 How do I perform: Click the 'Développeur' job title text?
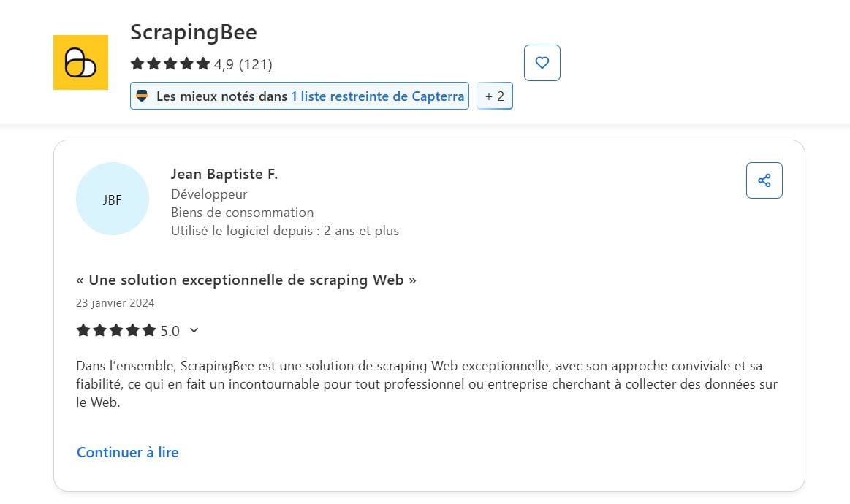(x=209, y=194)
